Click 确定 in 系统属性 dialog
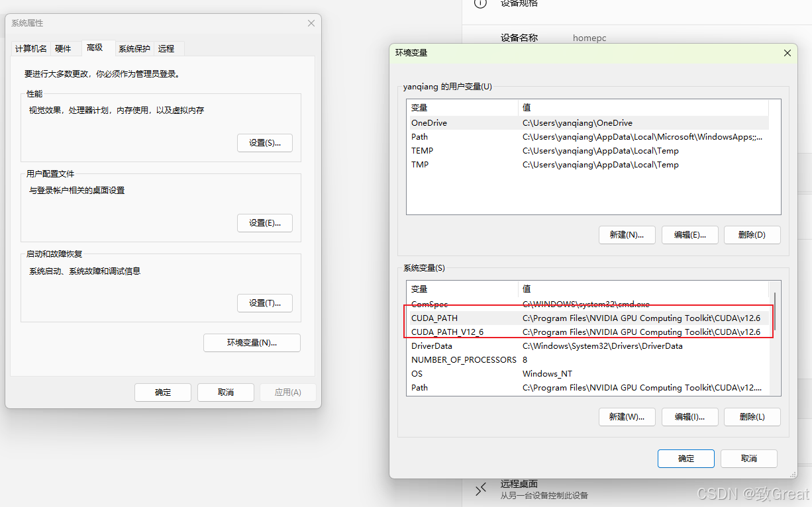 tap(163, 392)
